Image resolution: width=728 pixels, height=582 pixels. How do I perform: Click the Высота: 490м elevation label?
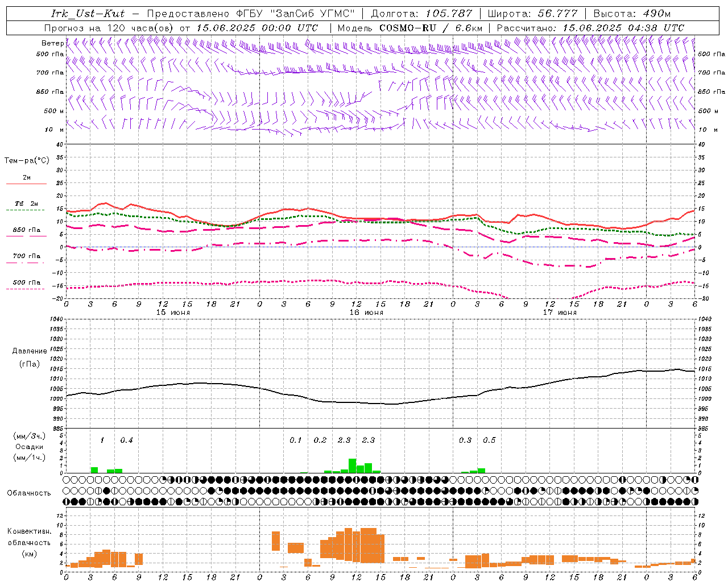[x=632, y=14]
